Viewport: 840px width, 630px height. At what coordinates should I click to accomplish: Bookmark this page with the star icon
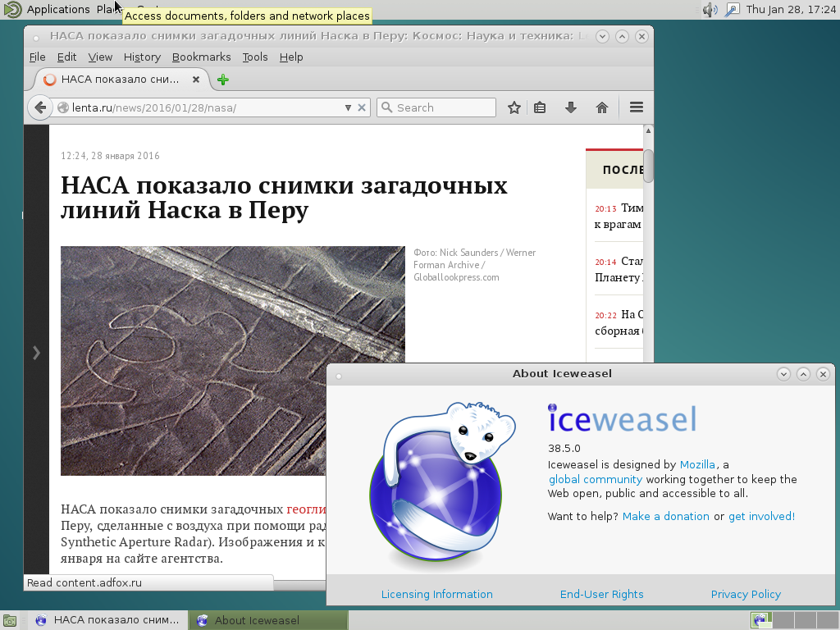514,107
